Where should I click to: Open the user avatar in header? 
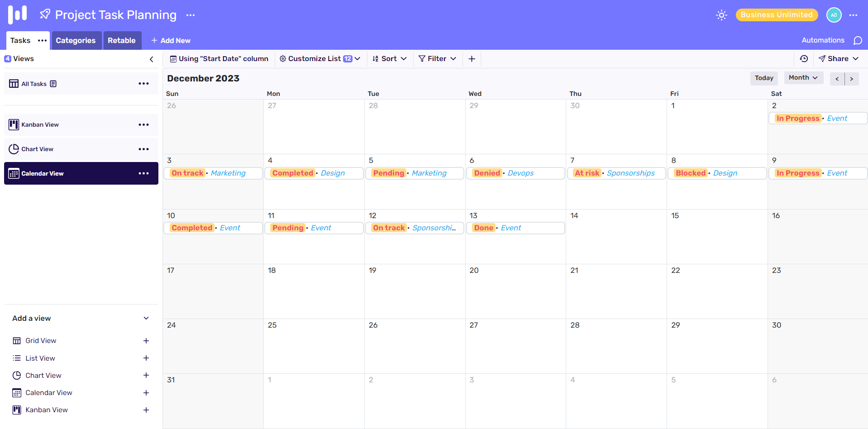pyautogui.click(x=834, y=15)
